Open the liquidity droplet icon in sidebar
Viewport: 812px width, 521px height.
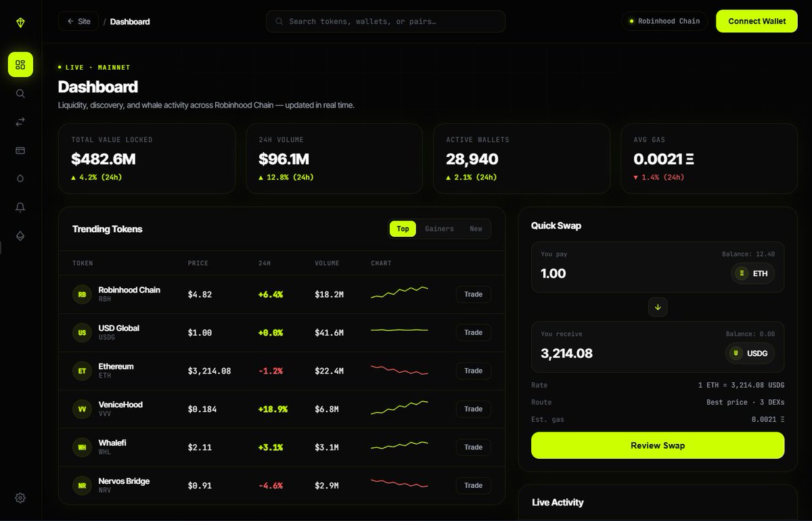tap(20, 179)
